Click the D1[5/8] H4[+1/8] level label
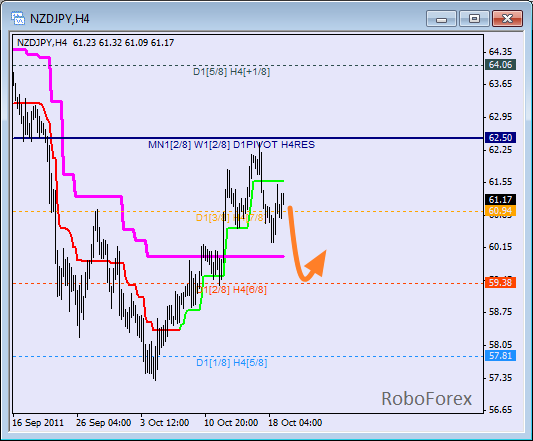 [x=231, y=72]
